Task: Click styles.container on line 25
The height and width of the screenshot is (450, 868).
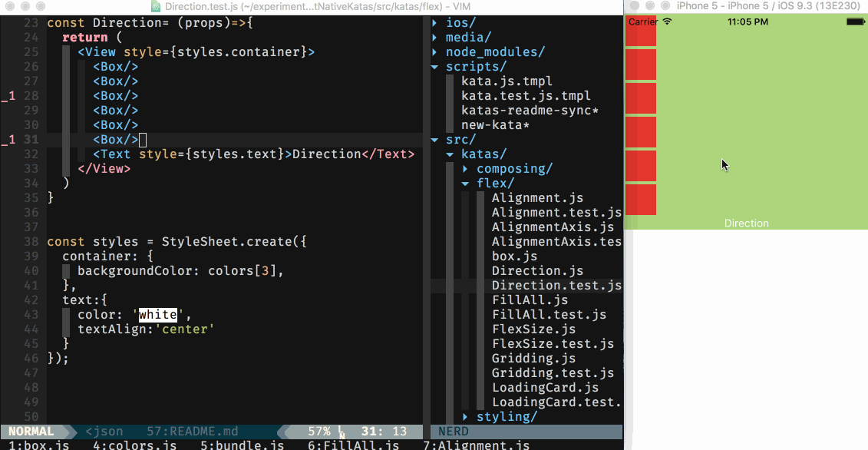Action: (x=238, y=51)
